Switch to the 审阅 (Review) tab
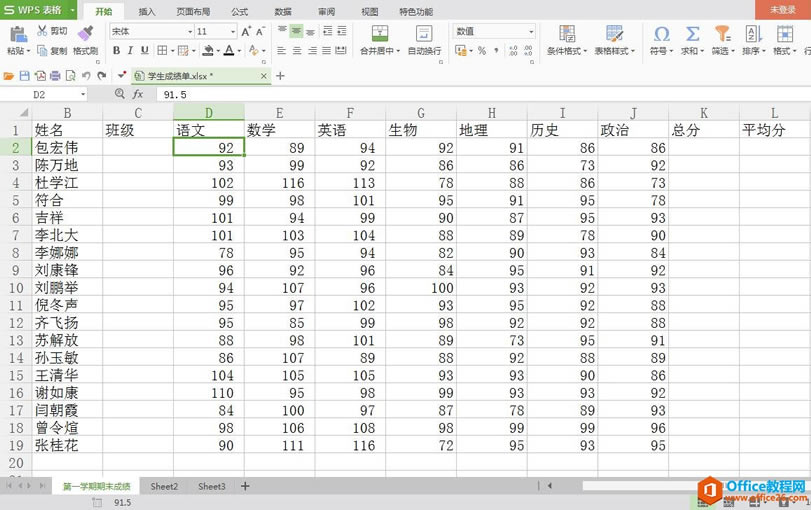The height and width of the screenshot is (510, 811). tap(326, 11)
